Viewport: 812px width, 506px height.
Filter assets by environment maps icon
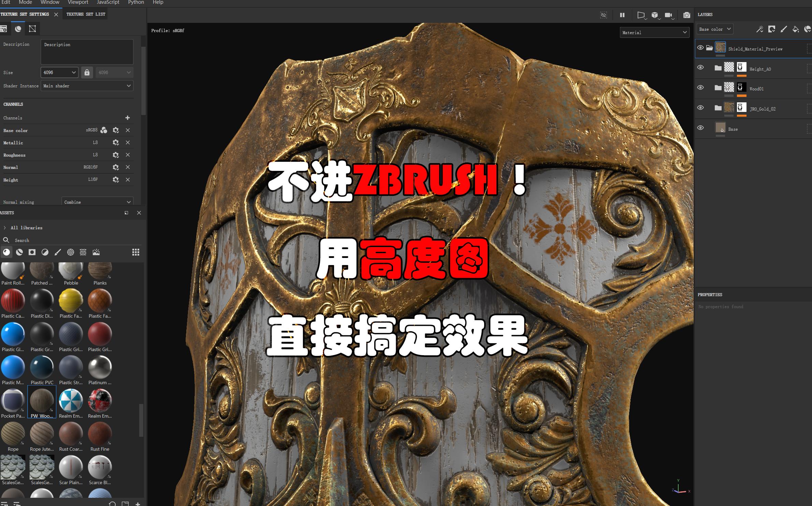tap(96, 252)
